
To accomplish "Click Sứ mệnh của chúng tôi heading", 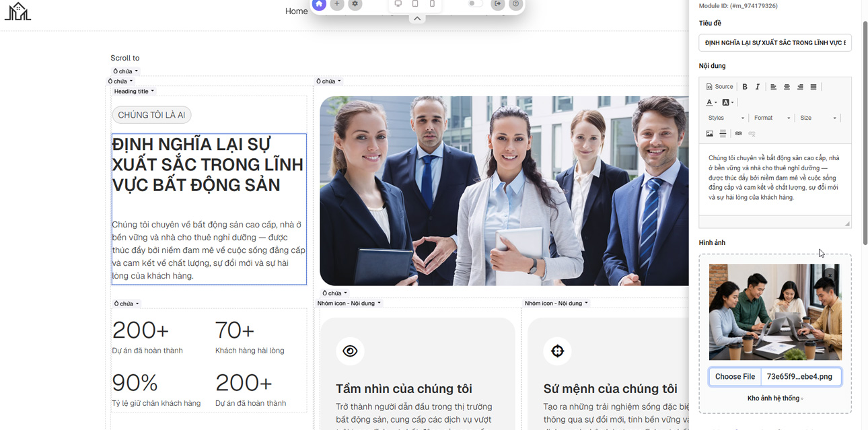I will [610, 389].
